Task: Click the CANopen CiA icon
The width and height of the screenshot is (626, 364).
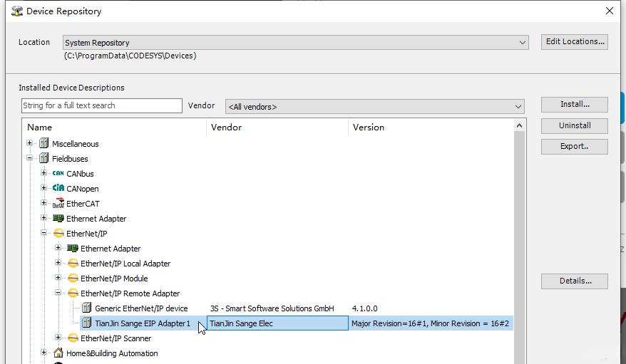Action: point(58,188)
